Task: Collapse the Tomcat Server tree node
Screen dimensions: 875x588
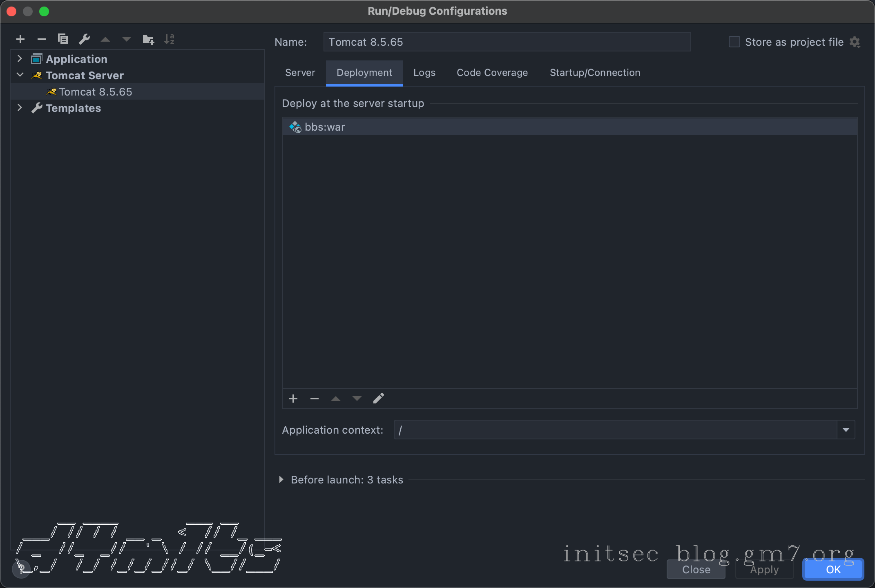Action: pyautogui.click(x=20, y=75)
